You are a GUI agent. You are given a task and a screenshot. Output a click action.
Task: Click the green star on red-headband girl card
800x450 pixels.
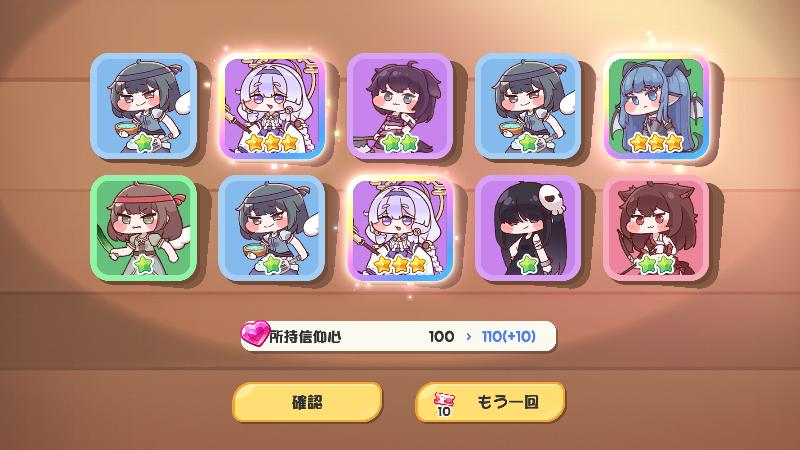[x=143, y=264]
